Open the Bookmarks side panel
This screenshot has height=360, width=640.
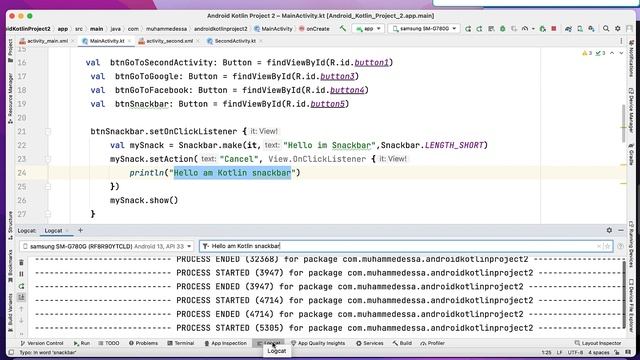[x=10, y=265]
